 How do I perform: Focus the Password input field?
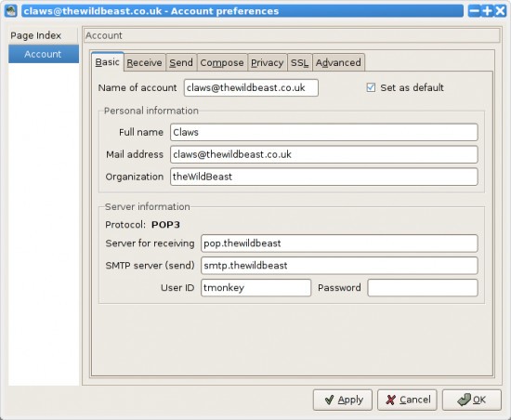point(423,288)
